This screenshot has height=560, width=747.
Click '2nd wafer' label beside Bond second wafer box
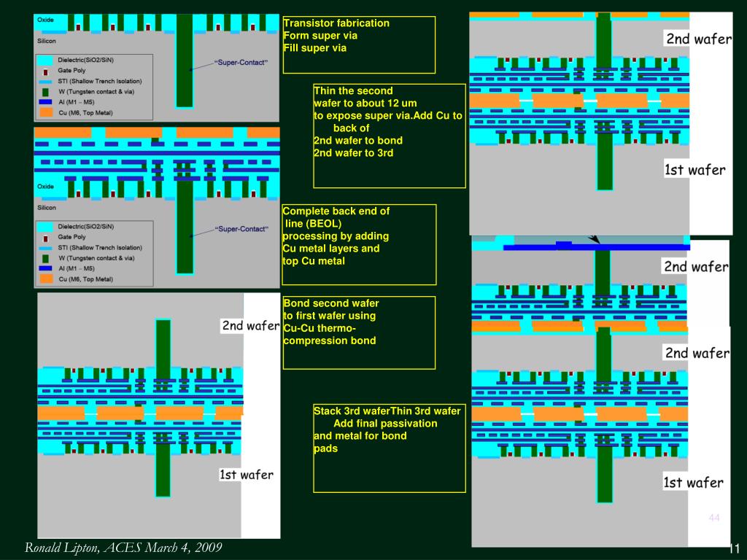(x=251, y=326)
